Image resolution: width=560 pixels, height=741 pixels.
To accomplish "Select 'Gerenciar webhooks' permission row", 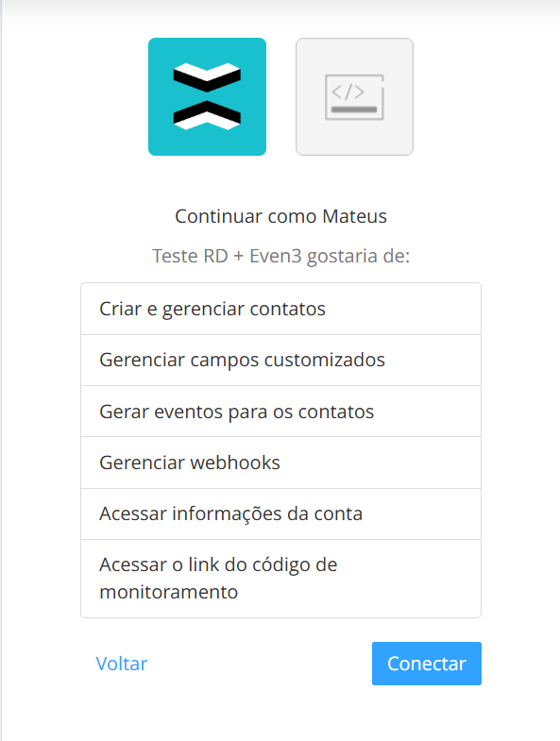I will [281, 463].
